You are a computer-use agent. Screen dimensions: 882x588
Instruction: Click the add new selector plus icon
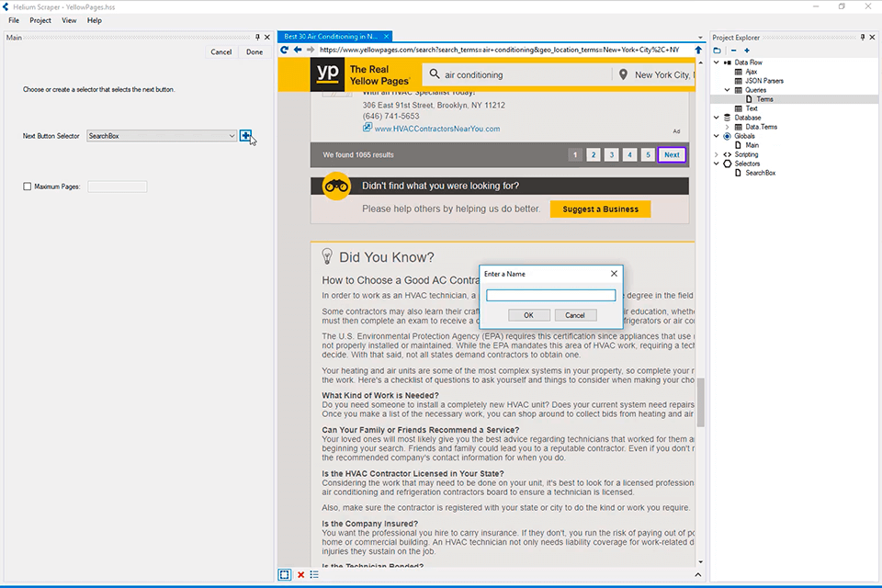(x=245, y=136)
